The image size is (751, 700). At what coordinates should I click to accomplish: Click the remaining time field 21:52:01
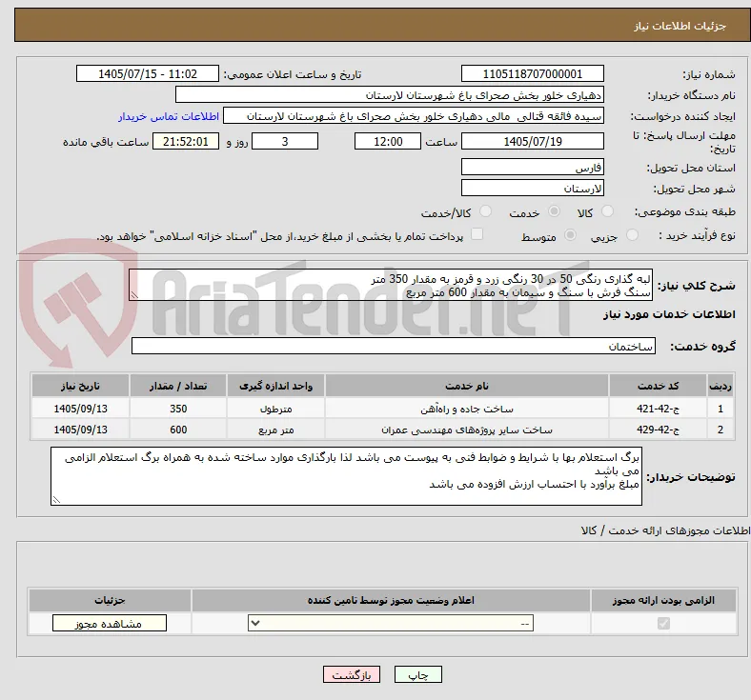click(186, 141)
